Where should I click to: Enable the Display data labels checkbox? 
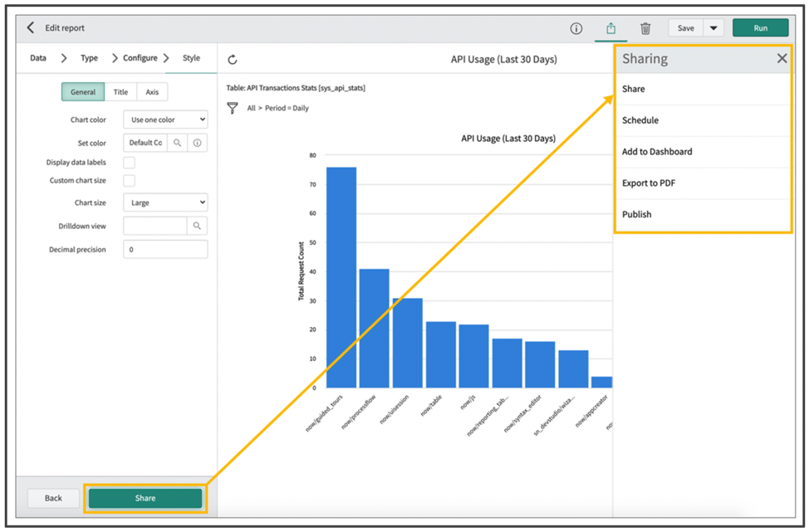(x=130, y=162)
